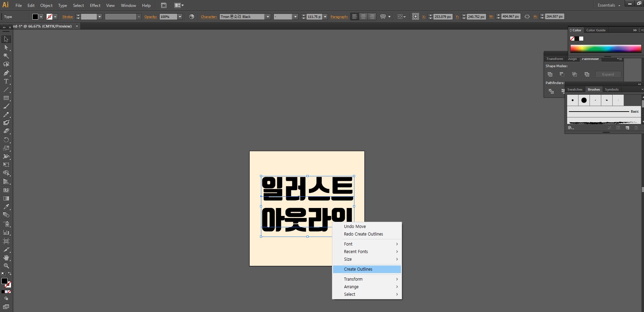This screenshot has height=312, width=644.
Task: Open the Effect menu
Action: pyautogui.click(x=95, y=5)
